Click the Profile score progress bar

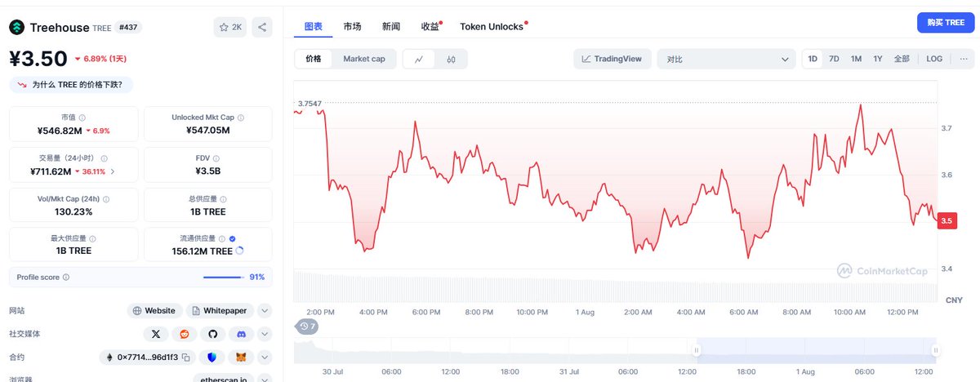pyautogui.click(x=223, y=278)
